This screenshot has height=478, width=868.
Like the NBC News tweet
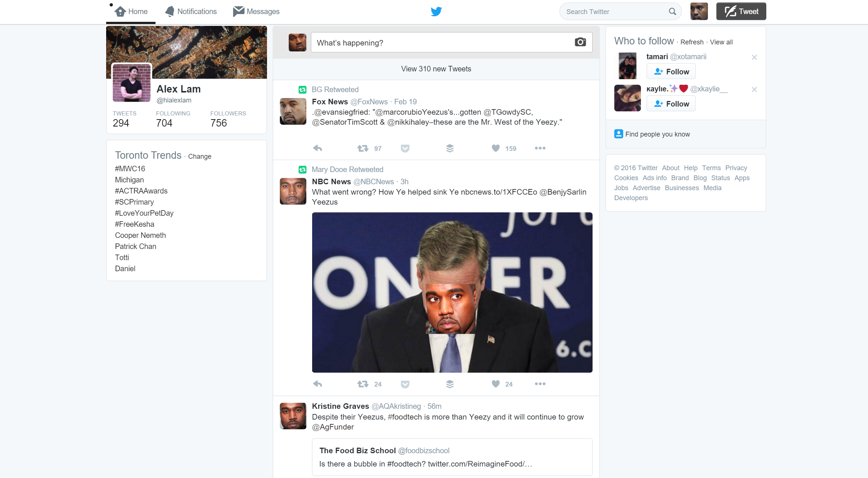point(496,384)
